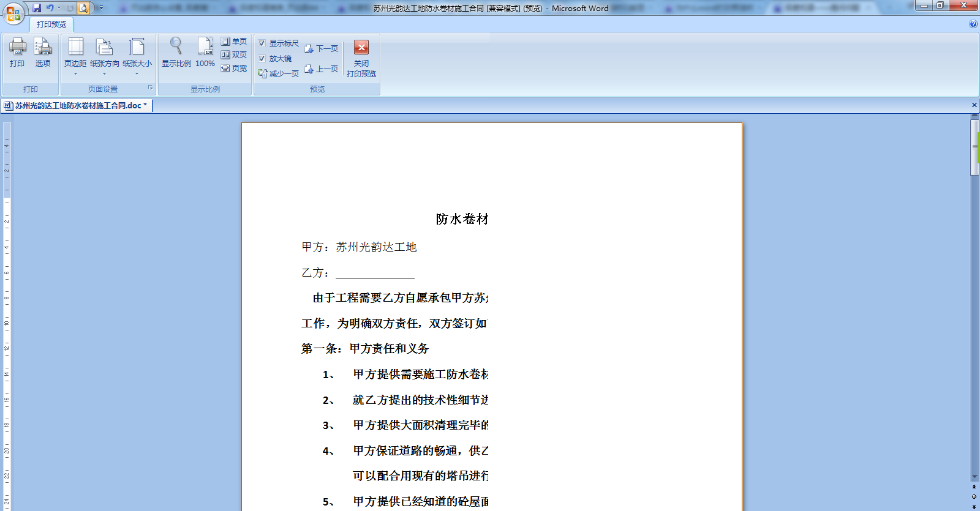
Task: Click line 可以配合用现有的塔吊进行
Action: 421,476
